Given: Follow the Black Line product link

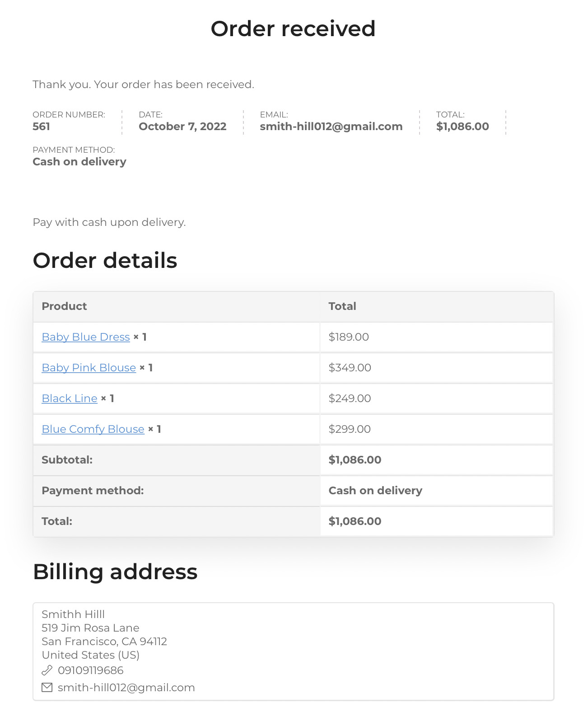Looking at the screenshot, I should [x=70, y=398].
